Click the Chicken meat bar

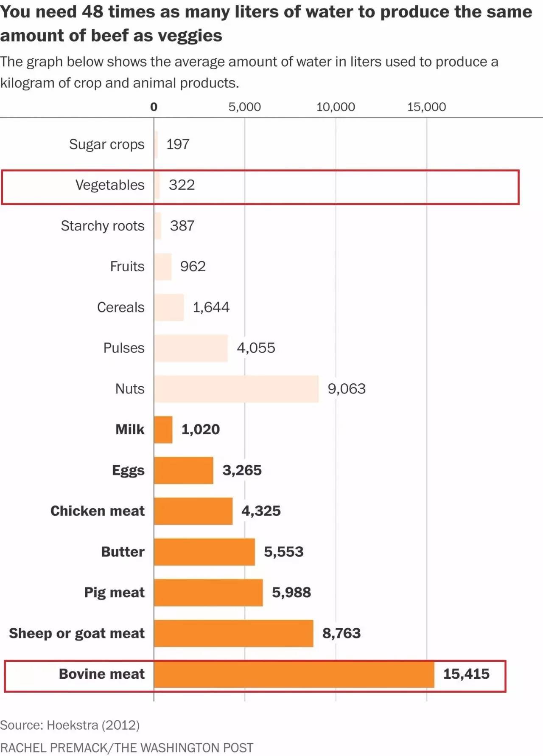(x=193, y=511)
